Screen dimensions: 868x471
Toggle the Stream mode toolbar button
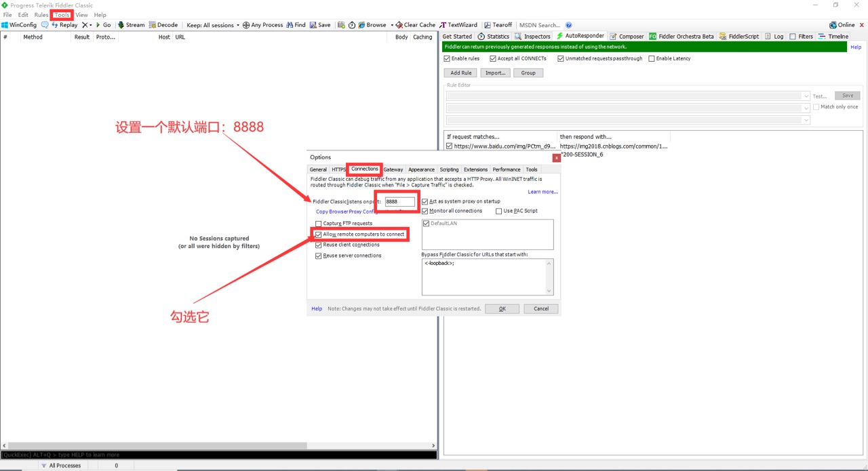click(x=131, y=25)
